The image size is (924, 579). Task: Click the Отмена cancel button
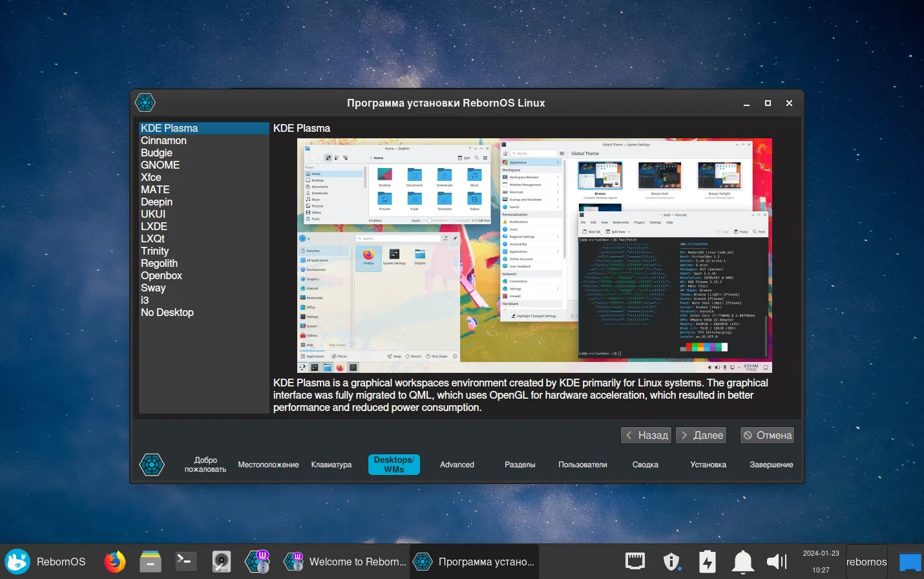[767, 435]
